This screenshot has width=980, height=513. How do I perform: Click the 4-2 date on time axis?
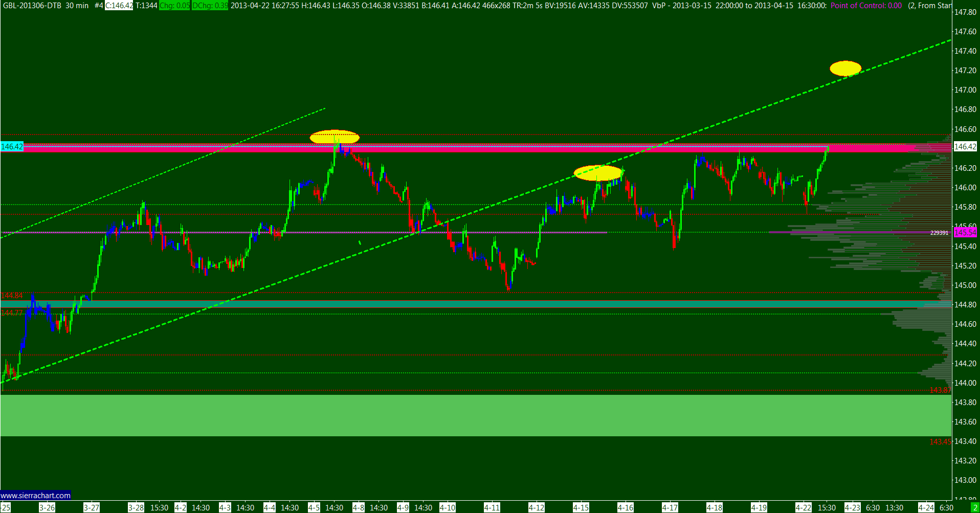(x=180, y=508)
